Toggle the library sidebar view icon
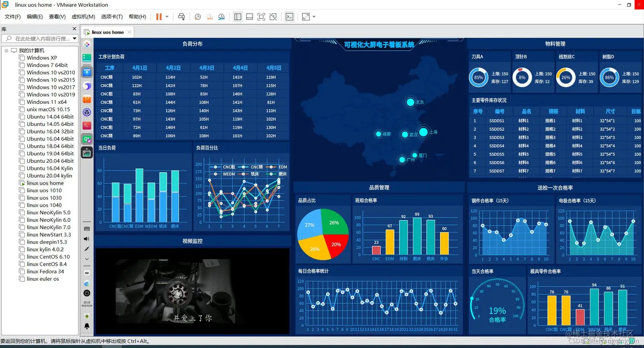 (x=238, y=17)
